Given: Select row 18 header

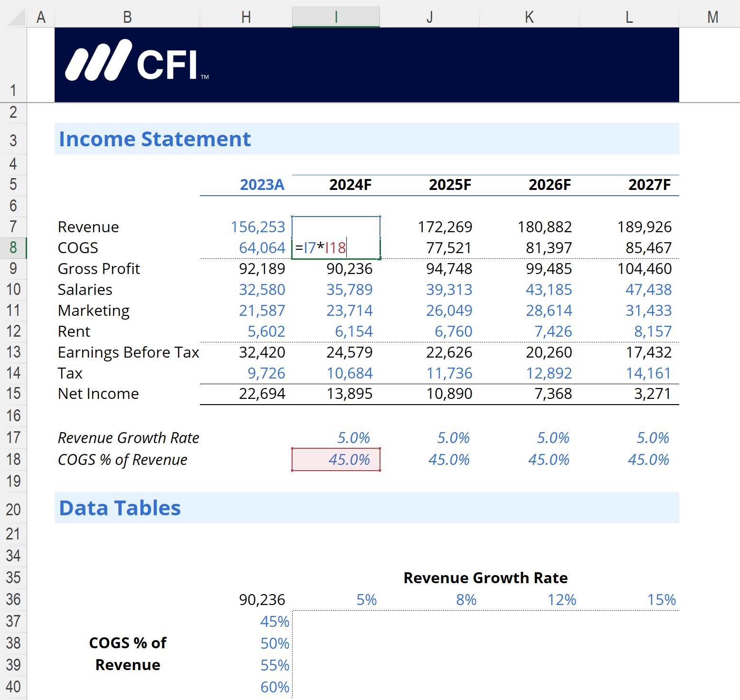Looking at the screenshot, I should (x=13, y=459).
